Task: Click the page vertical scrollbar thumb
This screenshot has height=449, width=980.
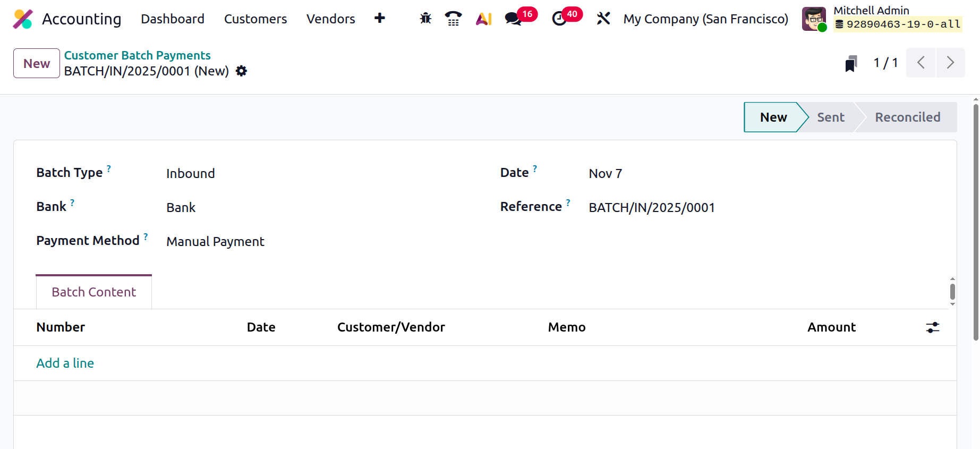Action: [x=976, y=222]
